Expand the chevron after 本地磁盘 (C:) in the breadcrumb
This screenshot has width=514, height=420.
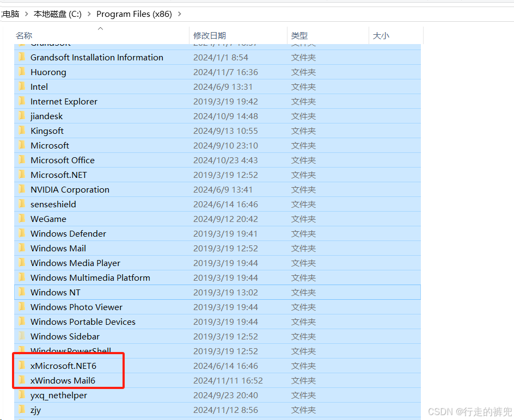(89, 14)
